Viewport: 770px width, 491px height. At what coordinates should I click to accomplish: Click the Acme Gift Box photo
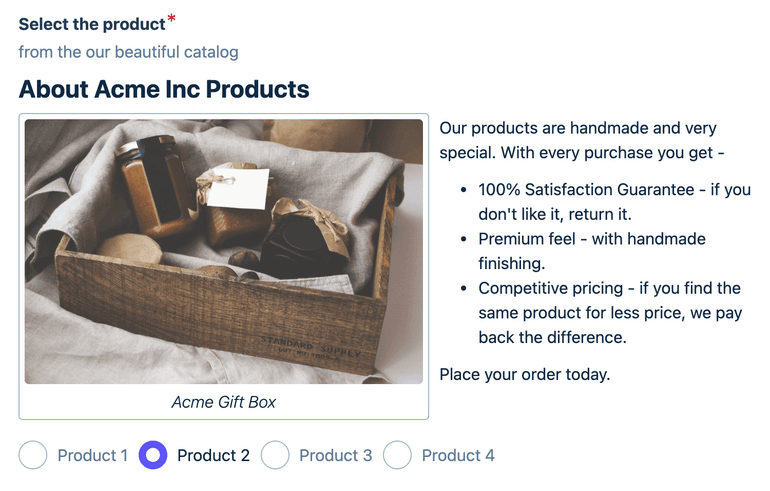(x=224, y=251)
